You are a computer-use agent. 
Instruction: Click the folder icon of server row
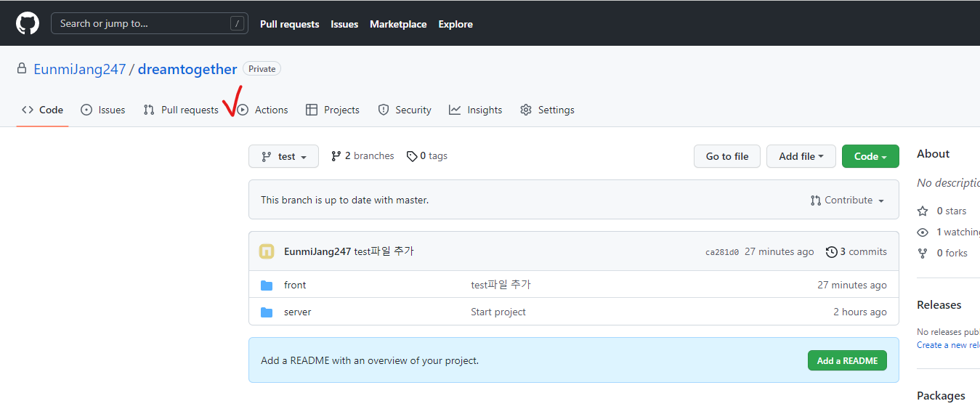(x=267, y=312)
